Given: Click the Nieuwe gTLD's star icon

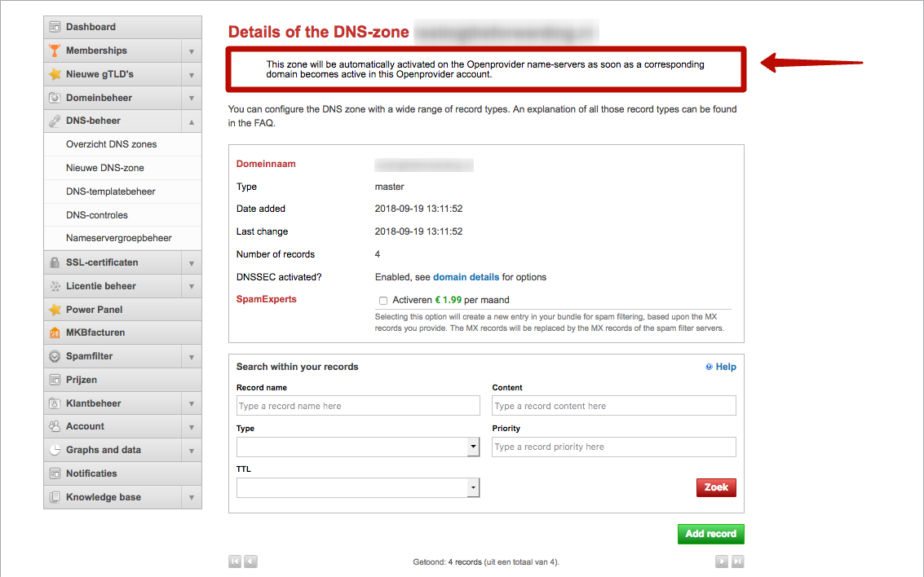Looking at the screenshot, I should tap(55, 74).
